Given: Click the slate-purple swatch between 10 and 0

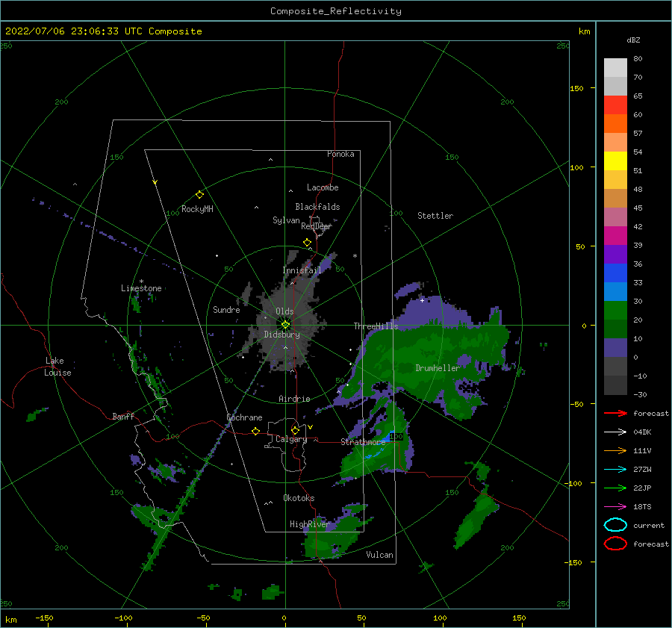Looking at the screenshot, I should (615, 348).
